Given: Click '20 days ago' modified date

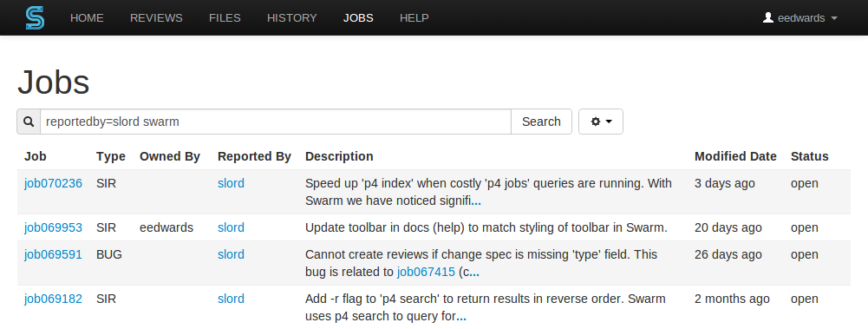Looking at the screenshot, I should [x=728, y=227].
